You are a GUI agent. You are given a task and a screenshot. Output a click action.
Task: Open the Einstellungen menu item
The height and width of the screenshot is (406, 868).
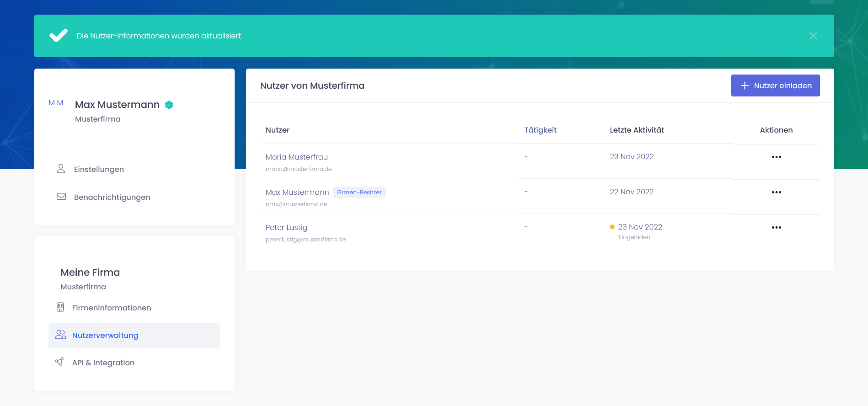pos(99,169)
